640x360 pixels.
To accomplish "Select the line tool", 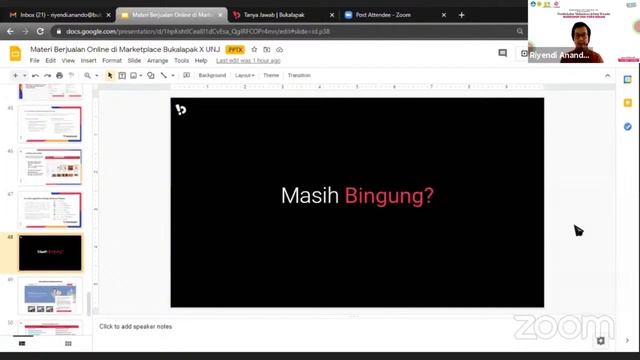I will click(x=164, y=76).
